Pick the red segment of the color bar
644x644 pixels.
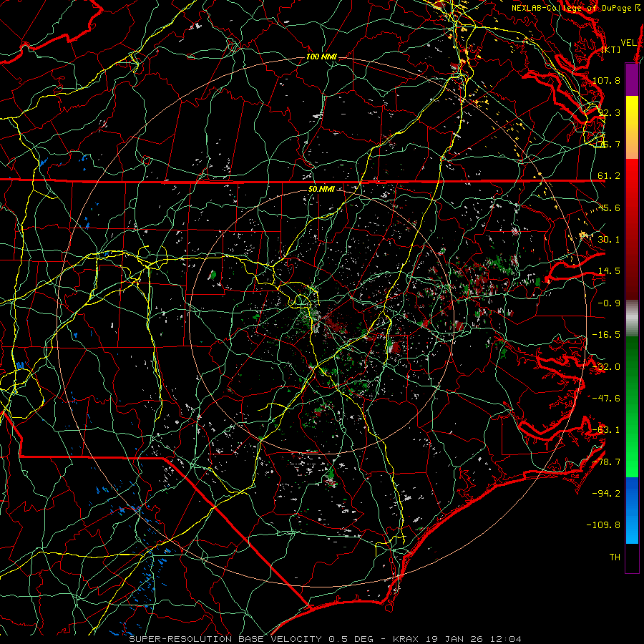coord(632,229)
